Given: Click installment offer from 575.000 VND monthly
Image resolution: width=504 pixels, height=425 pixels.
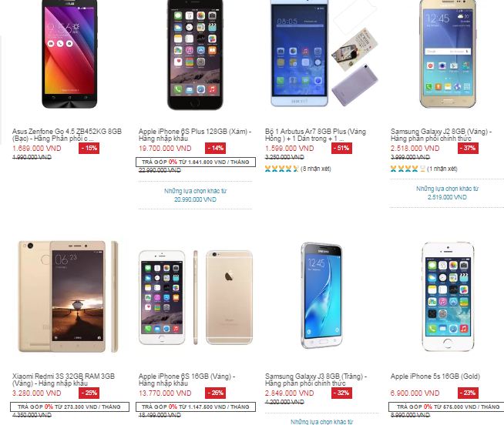Looking at the screenshot, I should coord(447,407).
